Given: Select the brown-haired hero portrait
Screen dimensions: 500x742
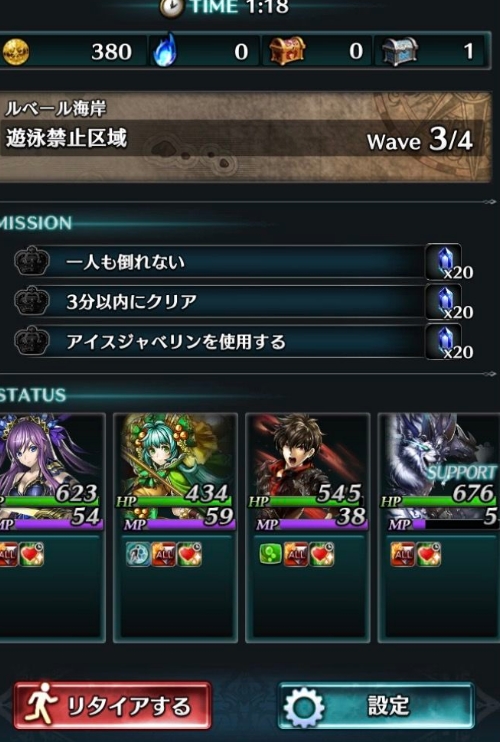Looking at the screenshot, I should point(307,471).
